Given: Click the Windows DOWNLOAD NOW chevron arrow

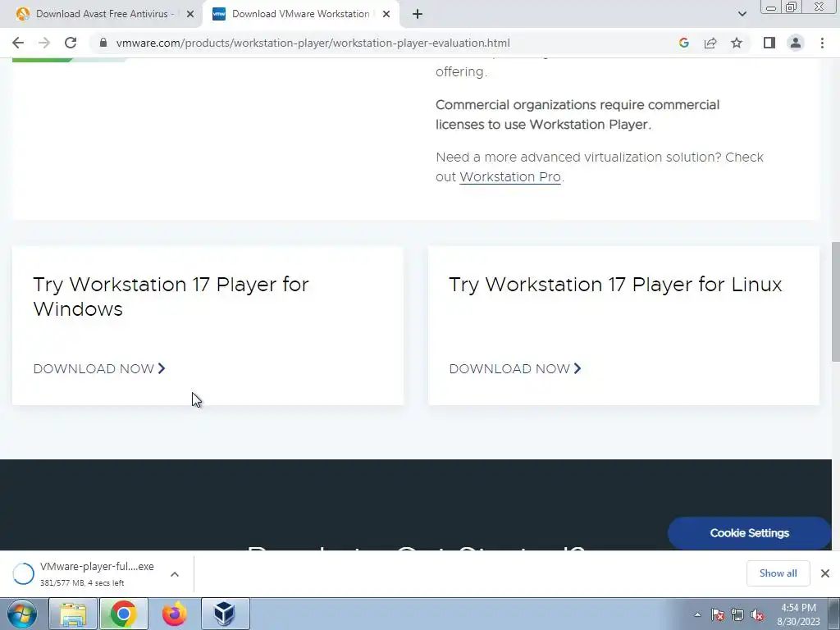Looking at the screenshot, I should tap(162, 368).
